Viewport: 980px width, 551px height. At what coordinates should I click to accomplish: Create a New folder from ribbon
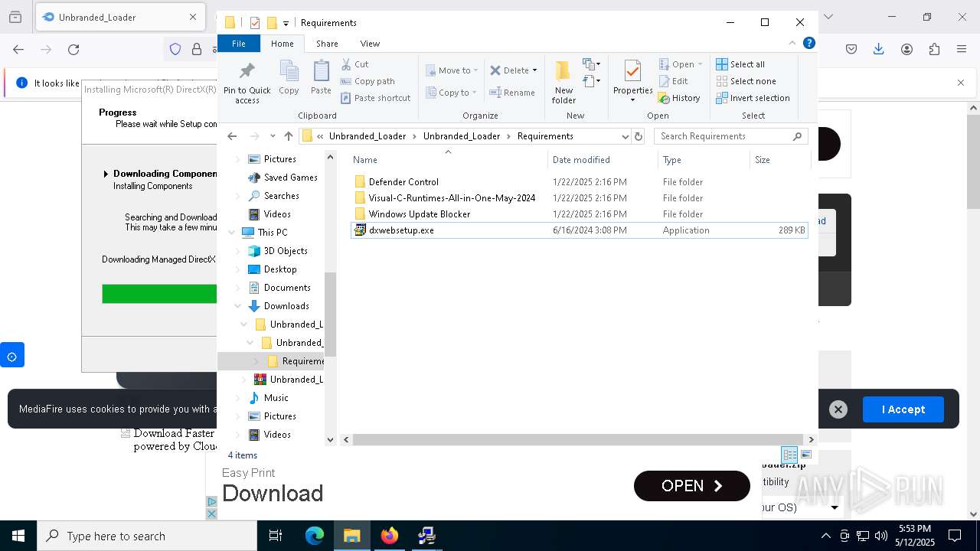point(563,82)
